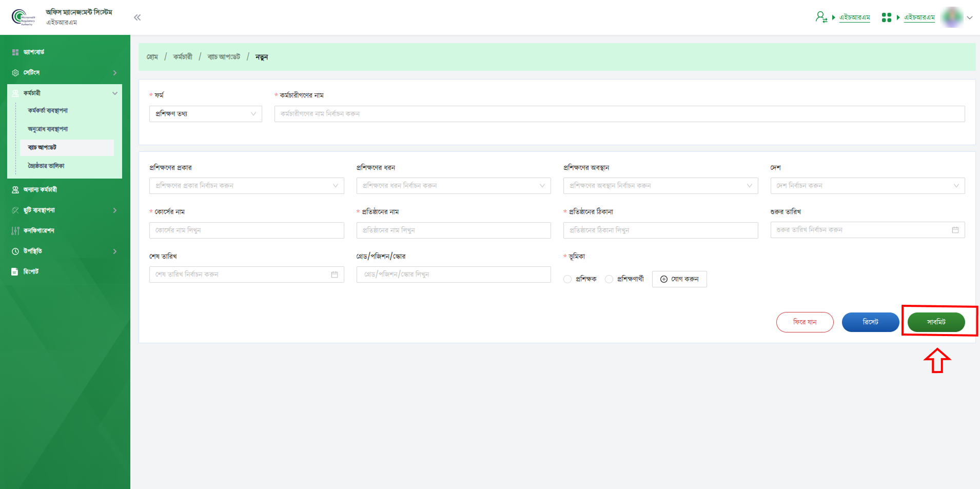The image size is (980, 489).
Task: Click the শেষ তারিখ date field
Action: coord(247,275)
